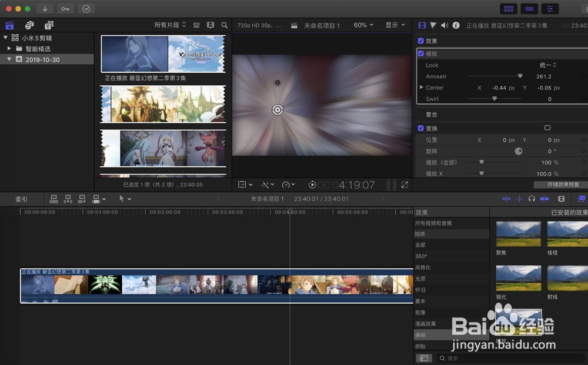Enter full screen viewer arrows icon

(405, 185)
